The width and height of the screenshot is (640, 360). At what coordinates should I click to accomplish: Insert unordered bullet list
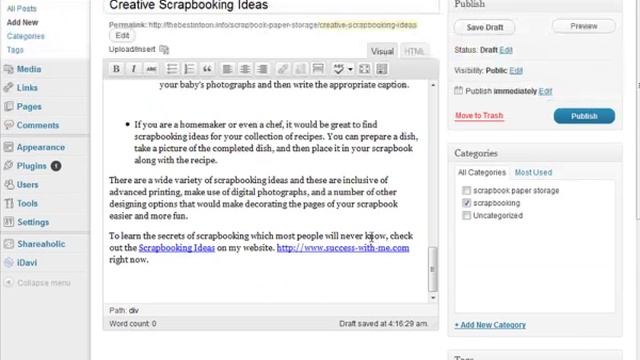click(172, 69)
